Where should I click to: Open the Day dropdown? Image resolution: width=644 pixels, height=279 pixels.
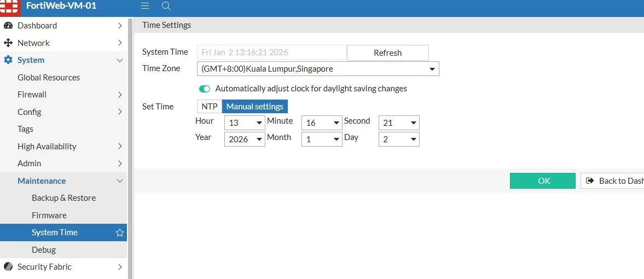[x=399, y=139]
